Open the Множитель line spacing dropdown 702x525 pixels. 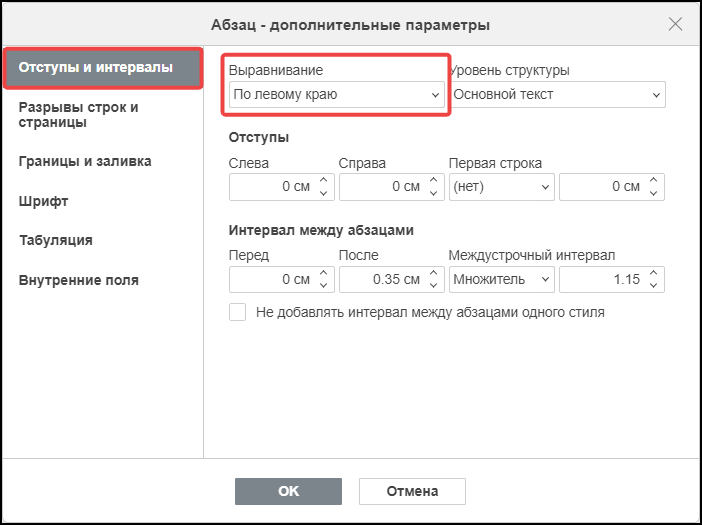[x=501, y=279]
